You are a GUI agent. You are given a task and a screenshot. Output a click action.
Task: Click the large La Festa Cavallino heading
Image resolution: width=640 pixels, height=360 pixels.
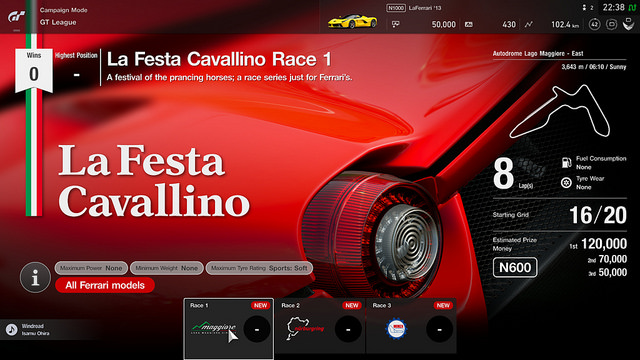pos(153,180)
